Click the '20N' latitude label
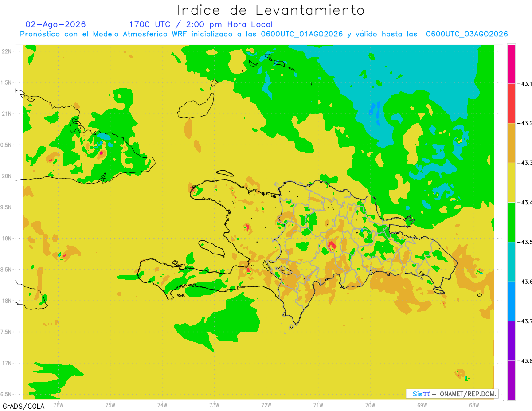 (7, 176)
